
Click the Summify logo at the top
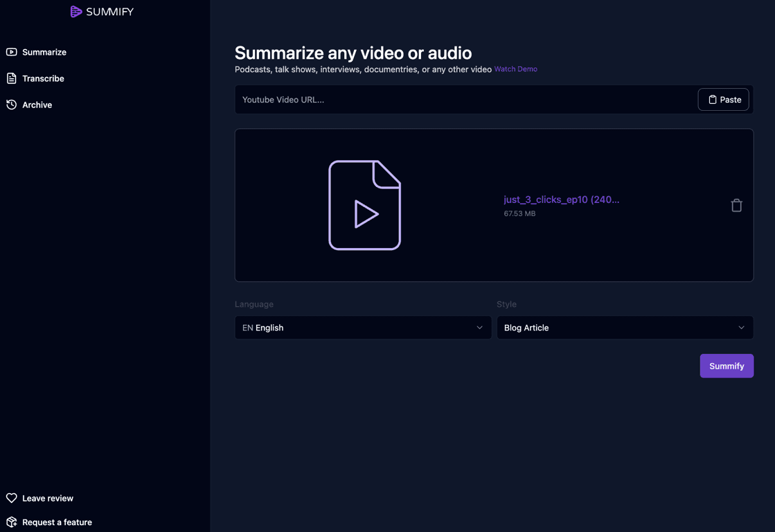[101, 11]
